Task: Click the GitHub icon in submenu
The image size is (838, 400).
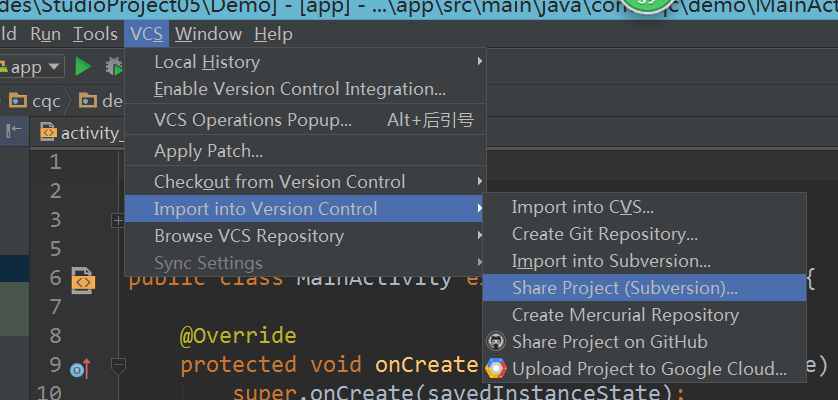Action: (494, 342)
